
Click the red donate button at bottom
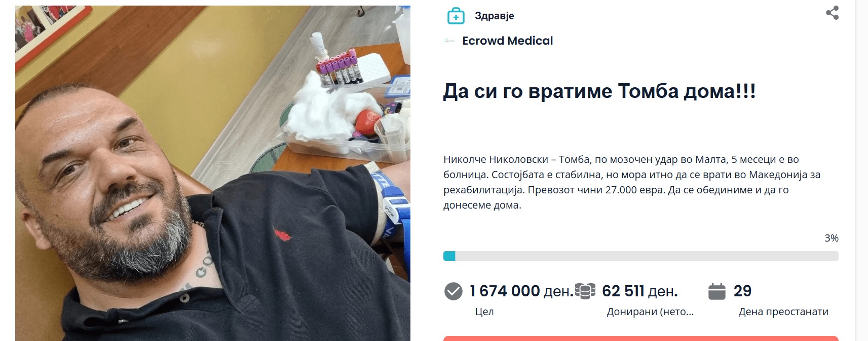click(640, 338)
